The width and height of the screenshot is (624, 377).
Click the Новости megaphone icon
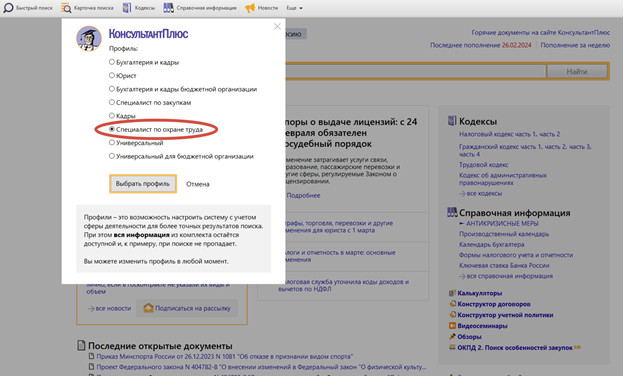click(250, 8)
